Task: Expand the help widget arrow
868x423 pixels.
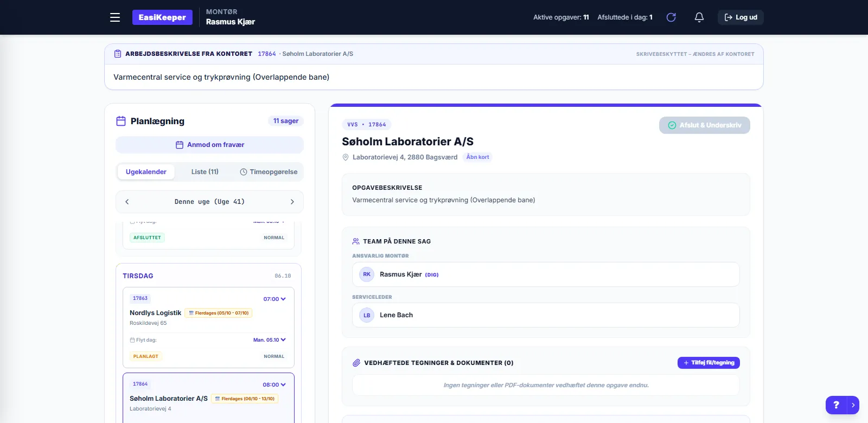Action: click(x=853, y=405)
